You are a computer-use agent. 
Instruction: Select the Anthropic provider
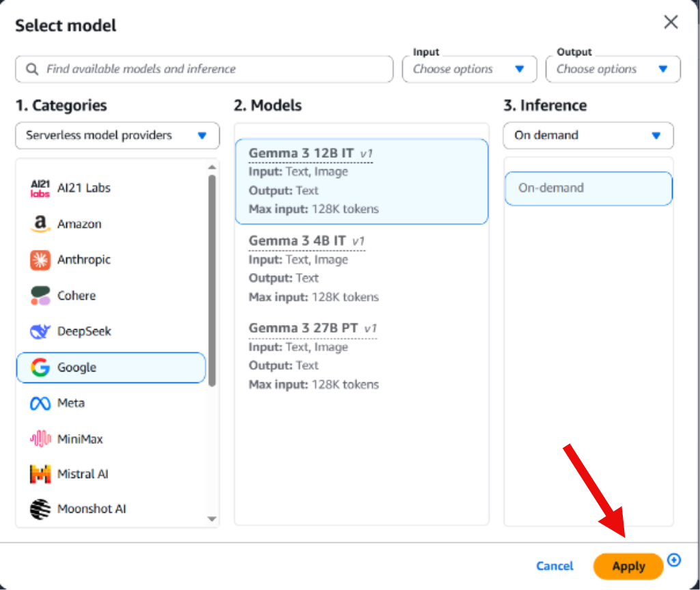coord(111,259)
